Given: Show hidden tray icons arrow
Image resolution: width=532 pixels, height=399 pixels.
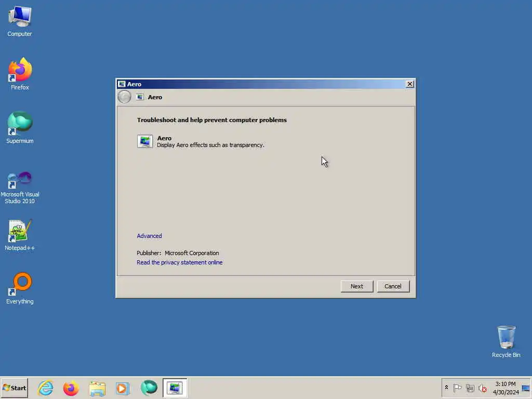Looking at the screenshot, I should tap(446, 388).
